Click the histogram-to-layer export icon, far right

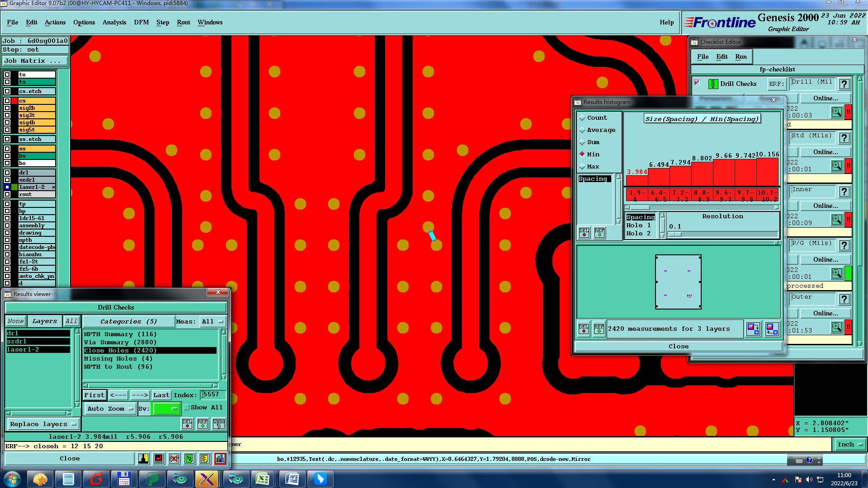pos(772,329)
